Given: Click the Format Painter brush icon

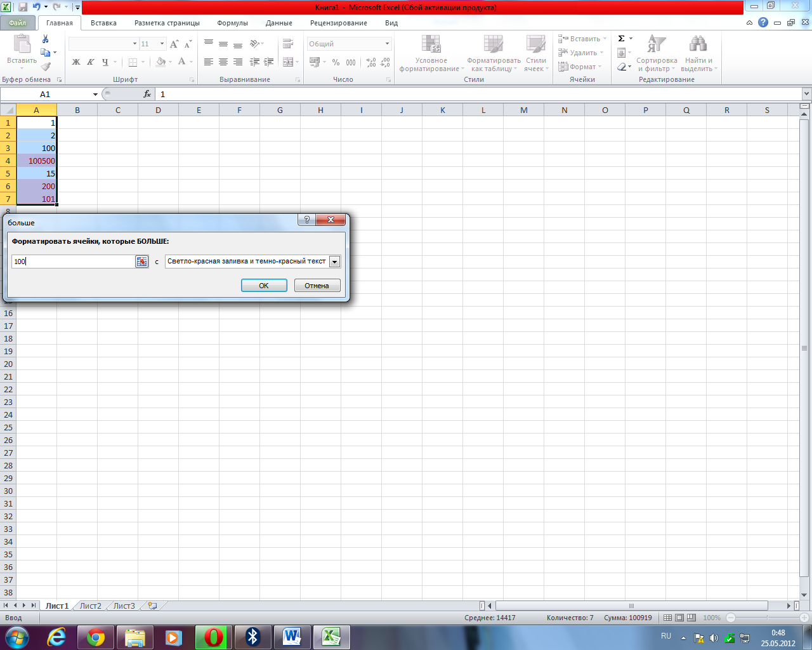Looking at the screenshot, I should (46, 67).
